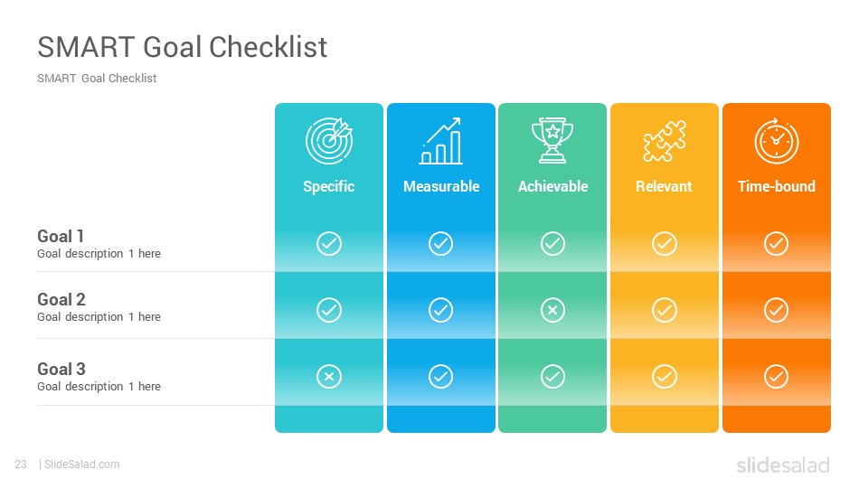This screenshot has width=868, height=488.
Task: Click Goal 1 Relevant check mark
Action: (x=665, y=243)
